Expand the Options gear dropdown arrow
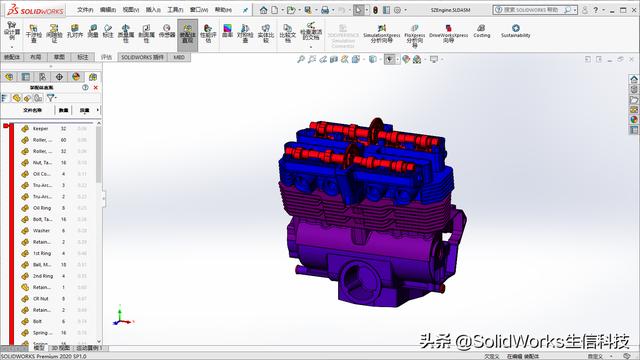 click(405, 10)
